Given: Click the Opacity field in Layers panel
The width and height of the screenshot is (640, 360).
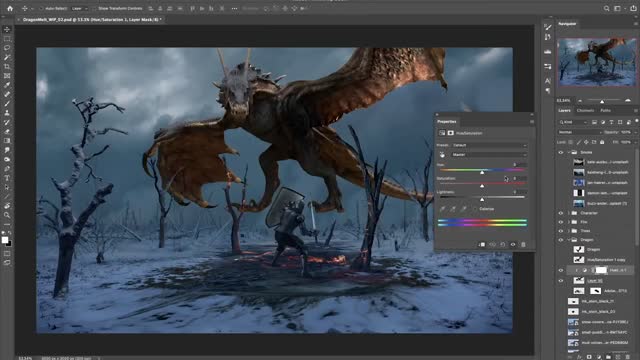Looking at the screenshot, I should pos(625,132).
